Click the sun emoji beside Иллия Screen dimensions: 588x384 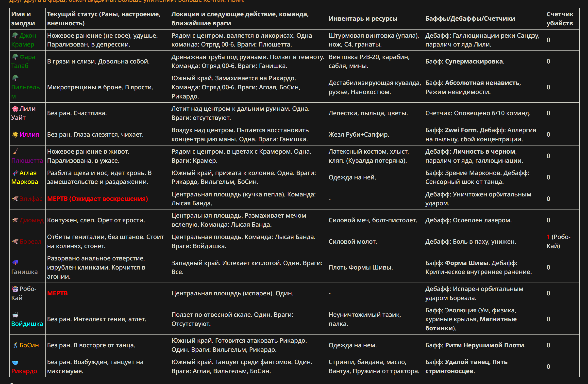[15, 135]
